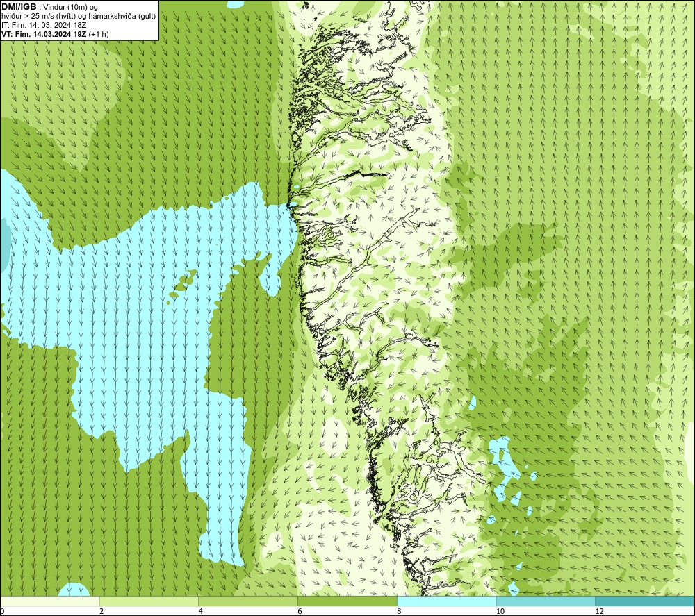Image resolution: width=695 pixels, height=616 pixels.
Task: Click the 'IT: Fim. 14. 03. 2024 18Z' line
Action: tap(43, 25)
